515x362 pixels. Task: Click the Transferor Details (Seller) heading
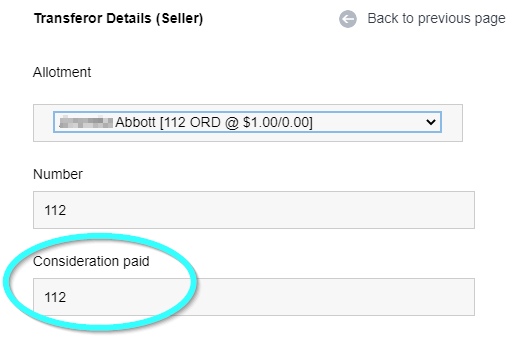[x=118, y=18]
